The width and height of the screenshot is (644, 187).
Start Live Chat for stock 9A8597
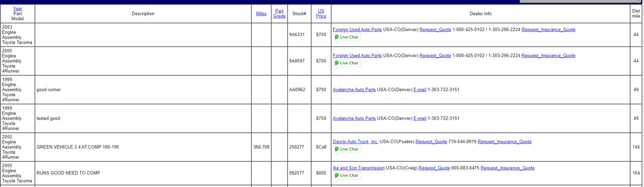point(347,63)
